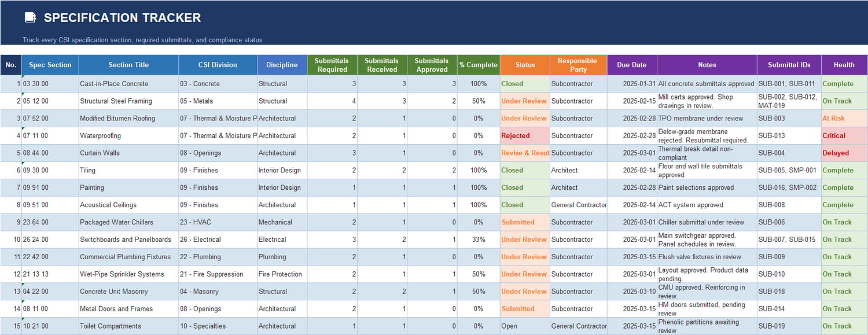868x335 pixels.
Task: Click the Plumbing discipline cell
Action: 282,257
